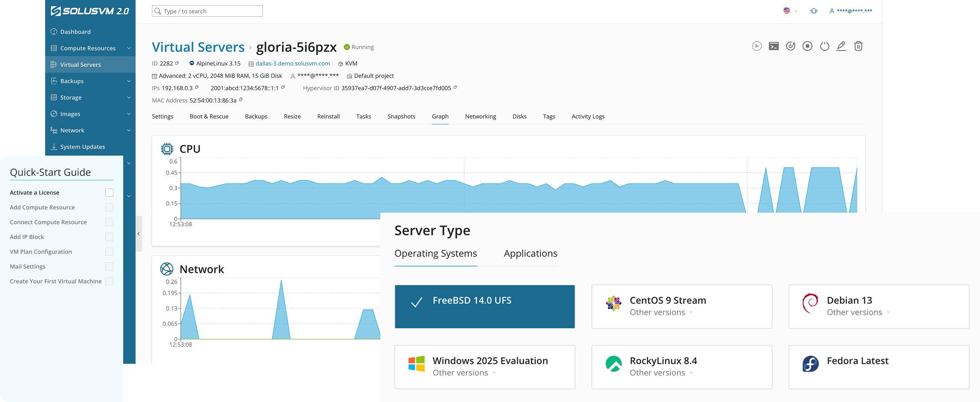Expand the Backups sidebar chevron
980x402 pixels.
pyautogui.click(x=129, y=81)
